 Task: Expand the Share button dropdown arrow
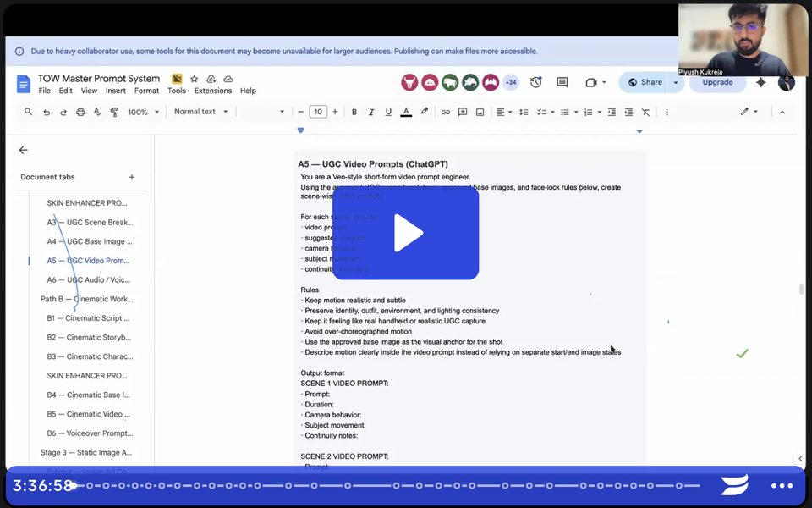coord(676,82)
